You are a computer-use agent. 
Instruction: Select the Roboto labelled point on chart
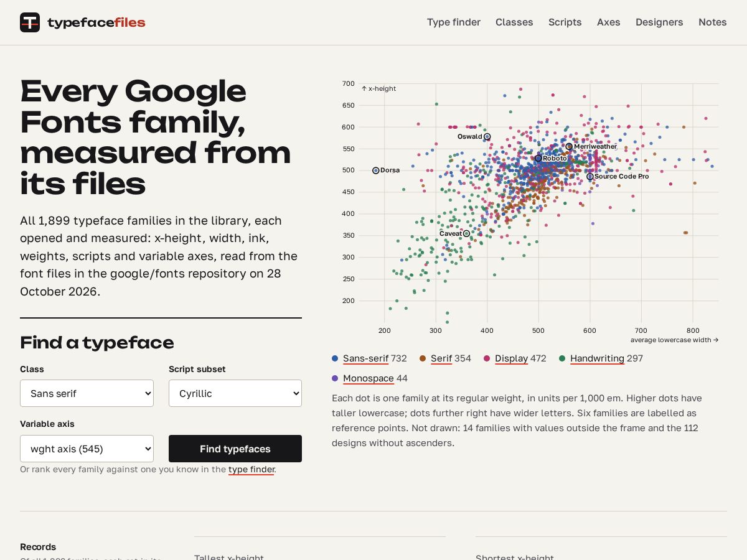click(538, 159)
